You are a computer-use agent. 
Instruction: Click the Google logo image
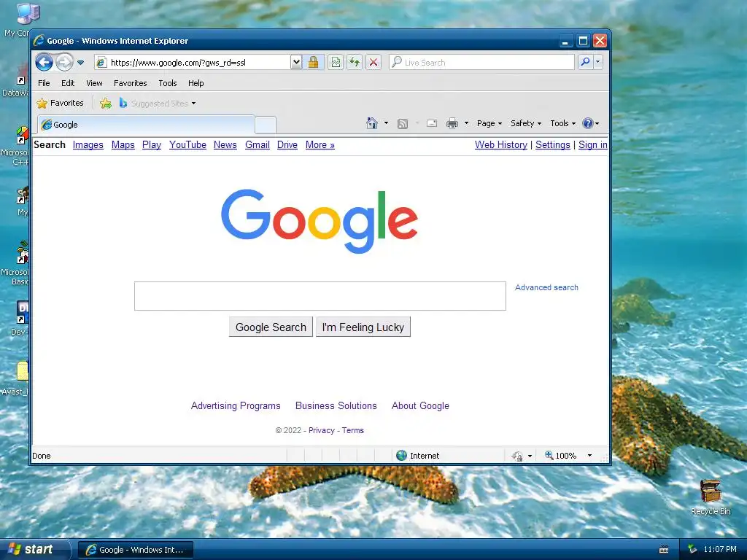320,222
